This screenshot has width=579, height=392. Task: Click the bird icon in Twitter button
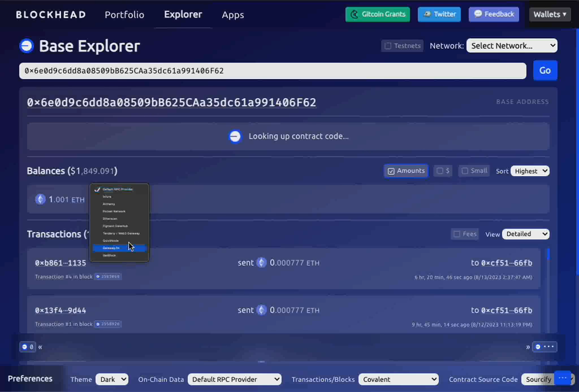427,14
